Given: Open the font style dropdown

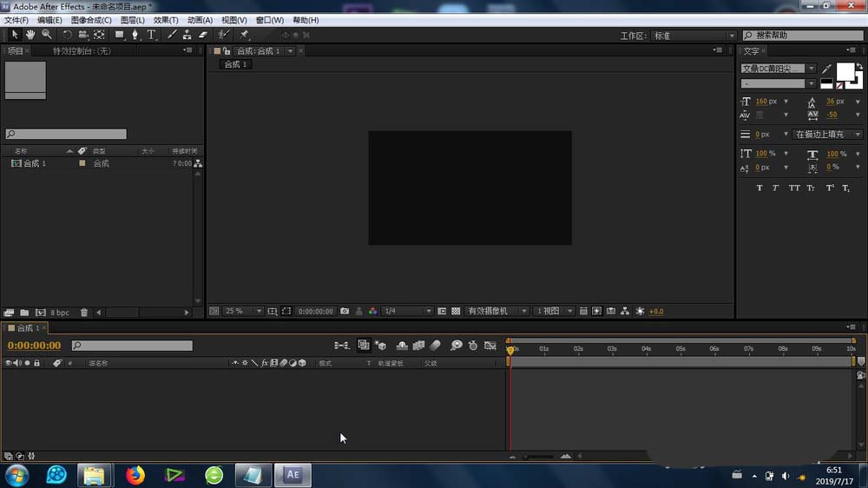Looking at the screenshot, I should coord(778,83).
